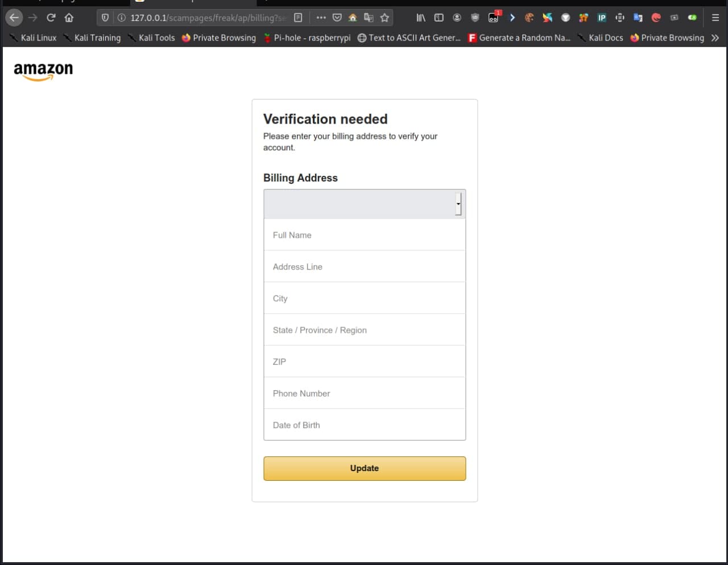Show more bookmarks with the double chevron

[x=715, y=38]
